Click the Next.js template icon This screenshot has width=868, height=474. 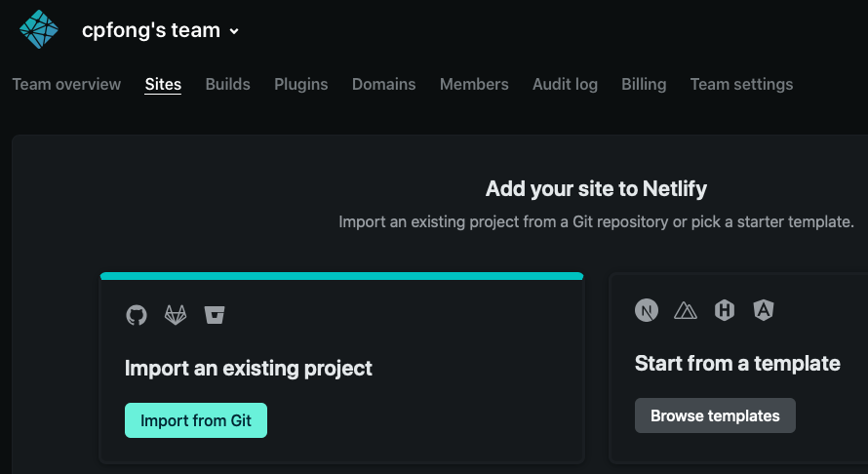[x=647, y=310]
